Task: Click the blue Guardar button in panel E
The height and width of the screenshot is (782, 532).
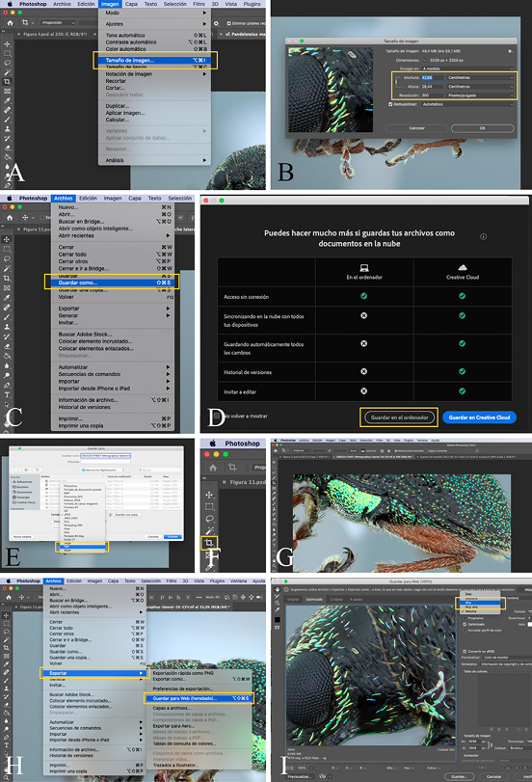Action: 172,537
